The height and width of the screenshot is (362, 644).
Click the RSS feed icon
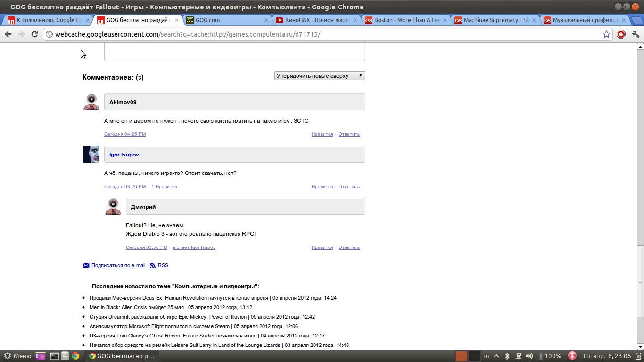(x=153, y=265)
